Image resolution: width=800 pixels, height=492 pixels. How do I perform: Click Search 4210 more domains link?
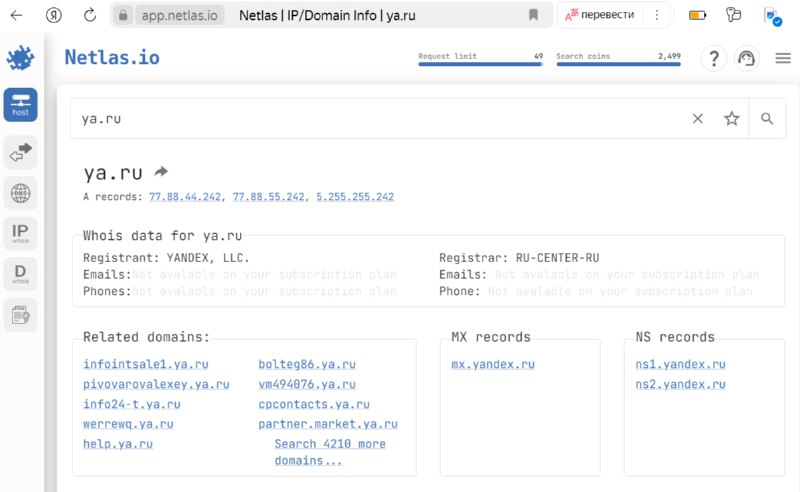tap(330, 452)
